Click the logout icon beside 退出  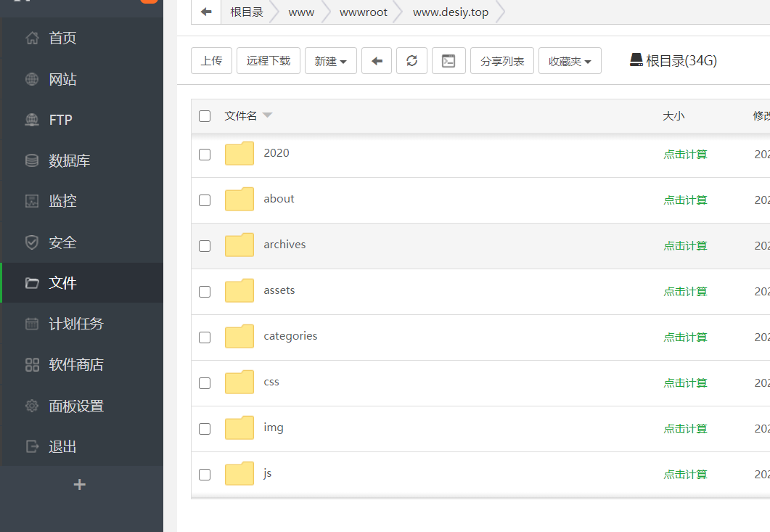tap(32, 446)
